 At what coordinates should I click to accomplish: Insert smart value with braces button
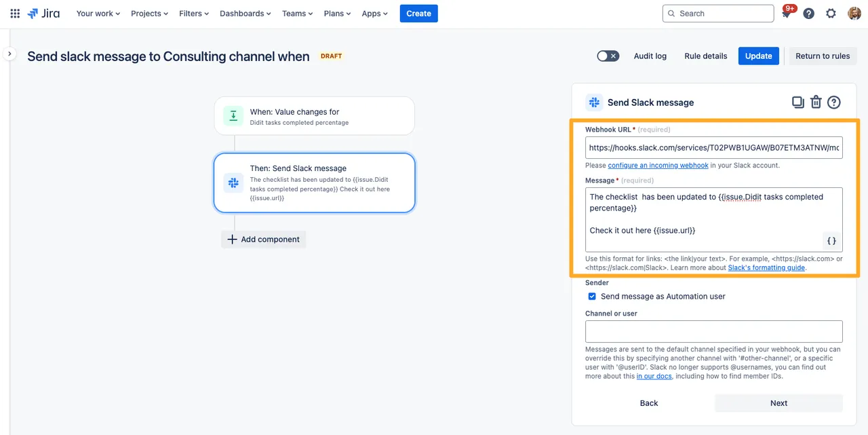832,241
